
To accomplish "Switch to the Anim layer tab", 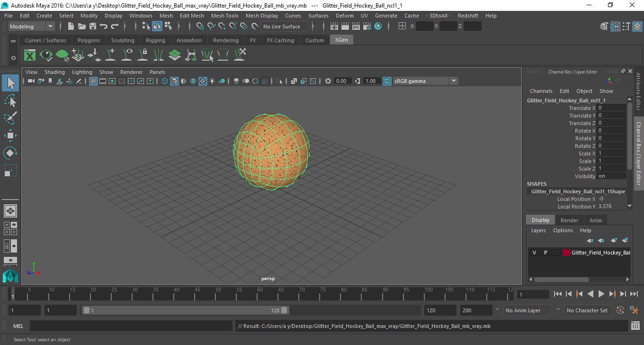I will pyautogui.click(x=595, y=220).
